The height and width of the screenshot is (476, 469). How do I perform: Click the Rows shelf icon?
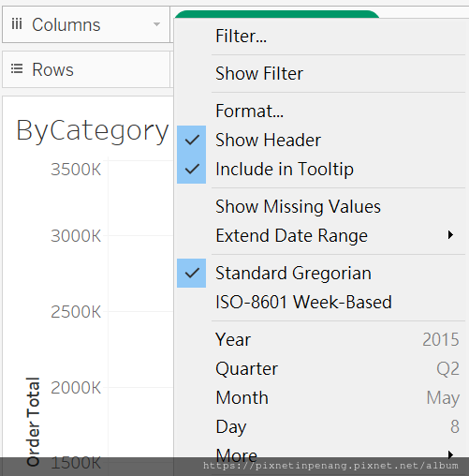[17, 68]
